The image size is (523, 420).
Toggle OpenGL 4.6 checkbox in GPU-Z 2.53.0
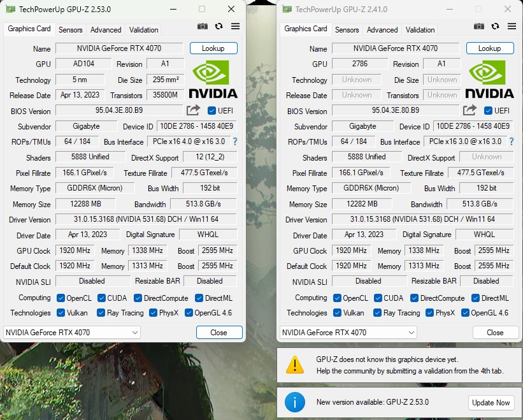coord(189,312)
